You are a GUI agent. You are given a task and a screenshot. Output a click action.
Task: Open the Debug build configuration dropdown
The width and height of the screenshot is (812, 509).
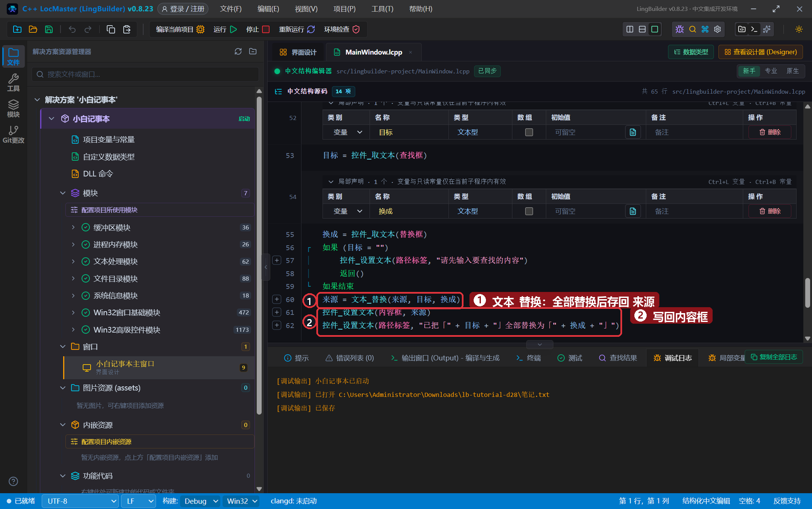[x=200, y=501]
